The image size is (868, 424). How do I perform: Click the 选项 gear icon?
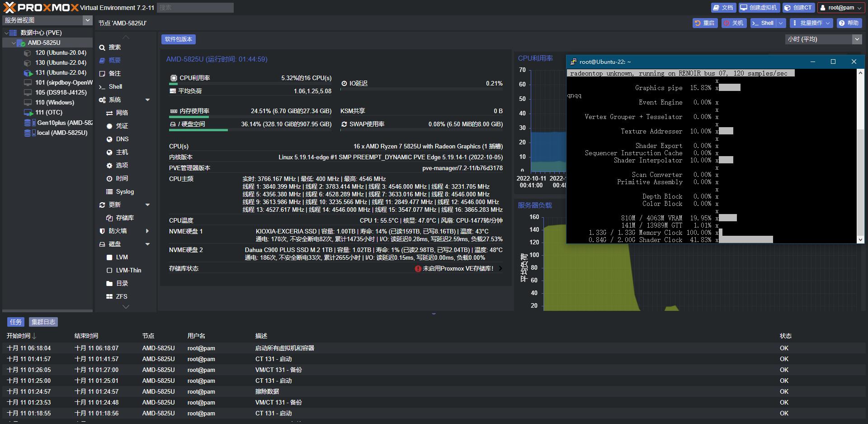tap(109, 166)
